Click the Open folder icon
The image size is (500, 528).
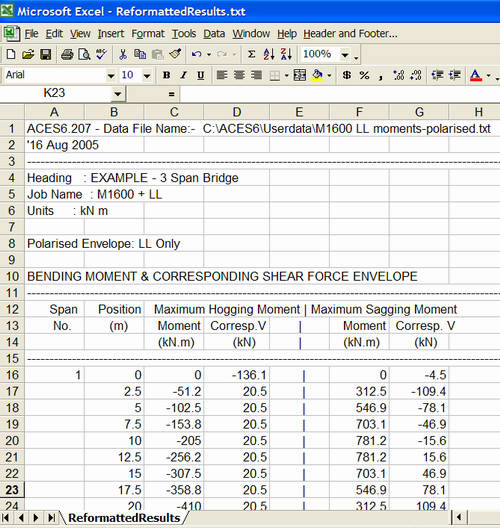[28, 54]
